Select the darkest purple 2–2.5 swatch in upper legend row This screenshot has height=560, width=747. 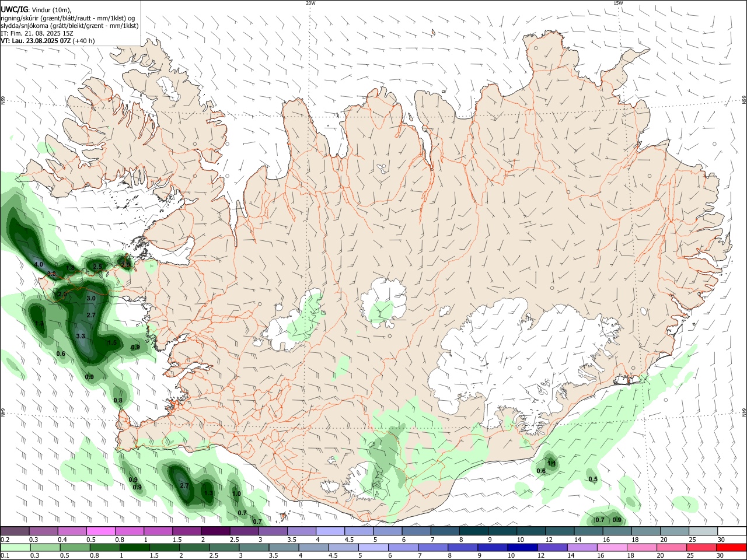[215, 531]
